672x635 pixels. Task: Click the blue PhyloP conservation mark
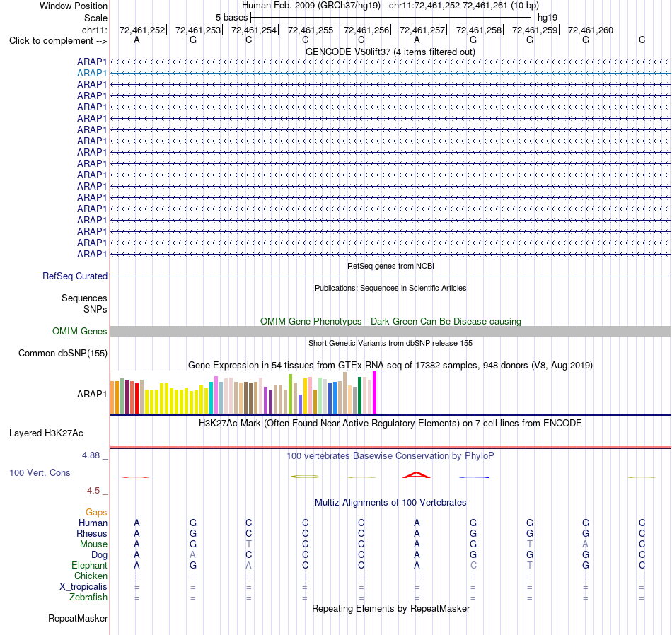pyautogui.click(x=474, y=477)
